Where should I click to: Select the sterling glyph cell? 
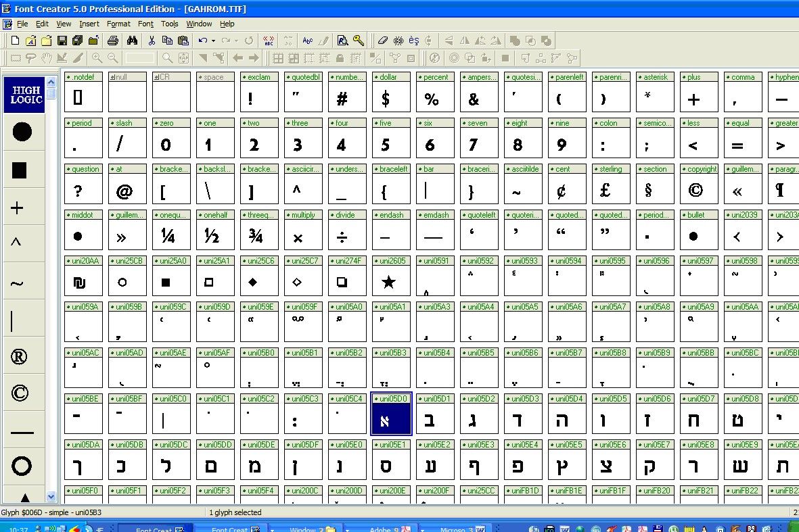coord(612,184)
